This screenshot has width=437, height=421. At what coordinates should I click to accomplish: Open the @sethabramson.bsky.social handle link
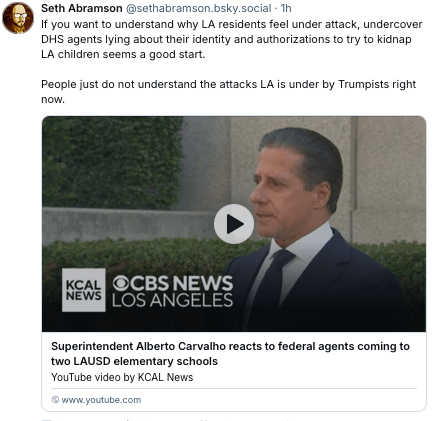[x=199, y=8]
